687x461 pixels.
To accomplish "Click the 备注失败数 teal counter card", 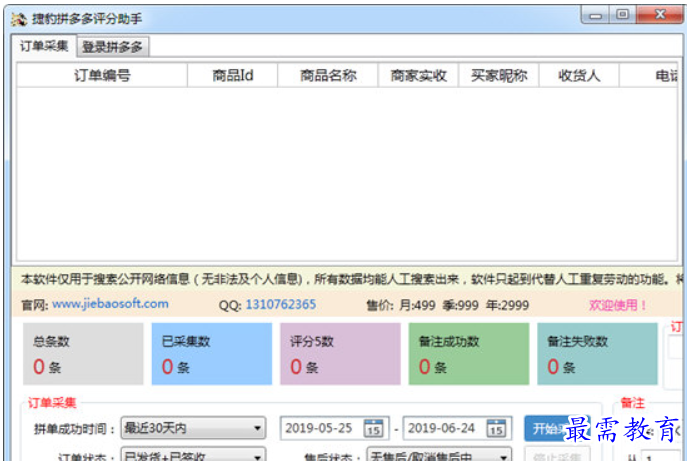I will 597,354.
